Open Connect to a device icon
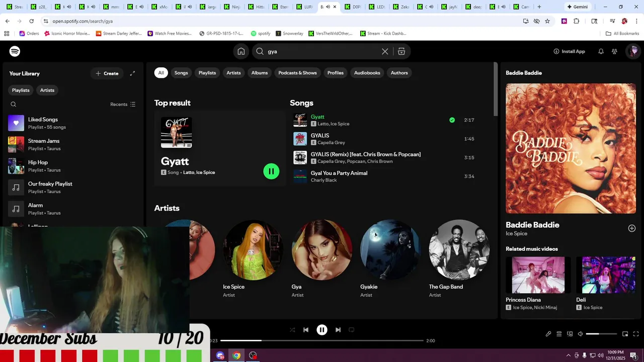The height and width of the screenshot is (362, 644). pos(570,334)
